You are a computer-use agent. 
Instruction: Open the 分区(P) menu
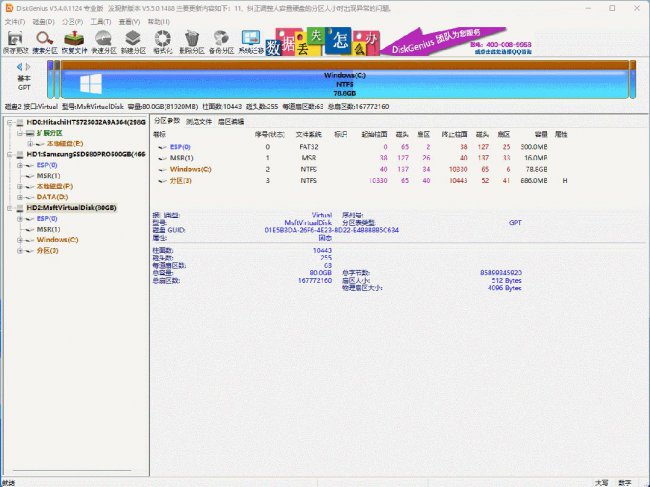73,22
